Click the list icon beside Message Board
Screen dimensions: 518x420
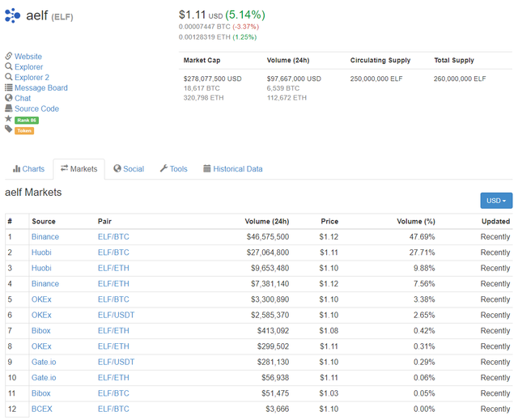click(9, 87)
